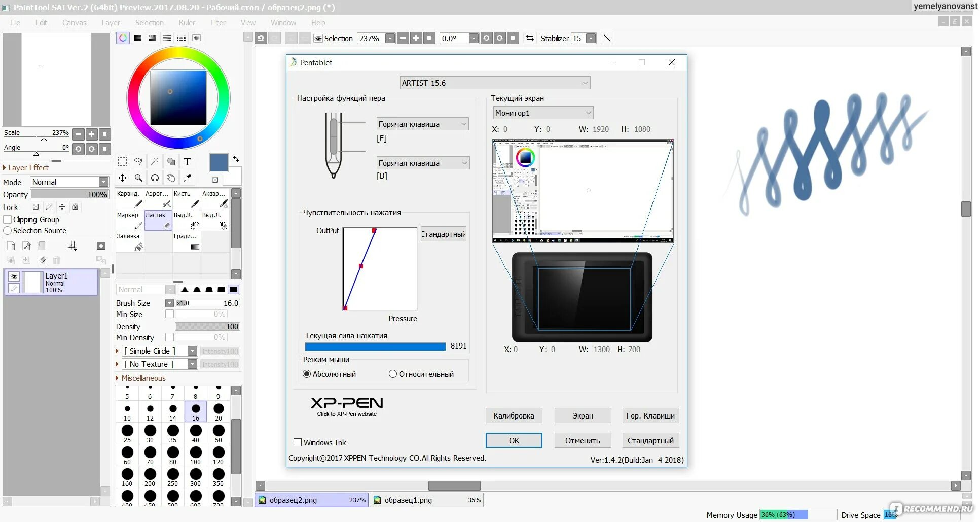Select the Hand pan tool

click(x=171, y=178)
